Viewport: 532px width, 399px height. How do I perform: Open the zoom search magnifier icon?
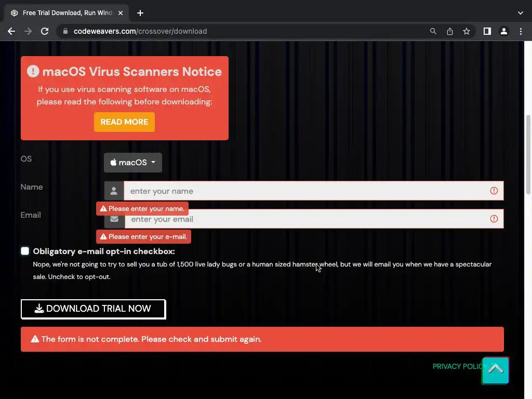pyautogui.click(x=433, y=31)
